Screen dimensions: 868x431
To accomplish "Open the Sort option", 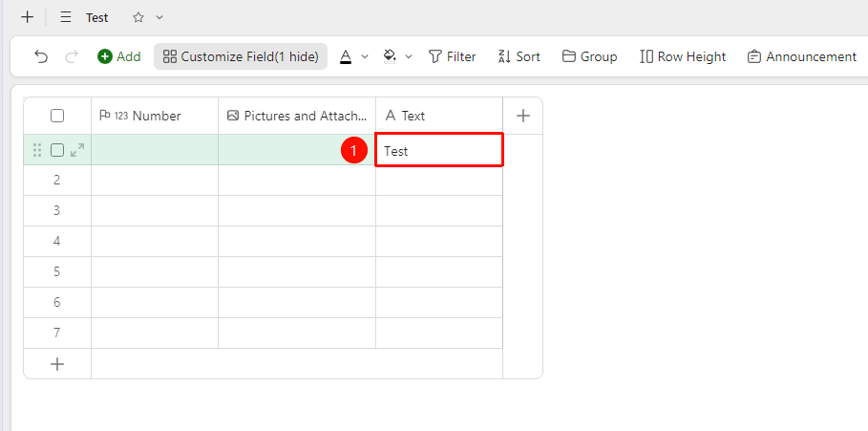I will (x=519, y=56).
